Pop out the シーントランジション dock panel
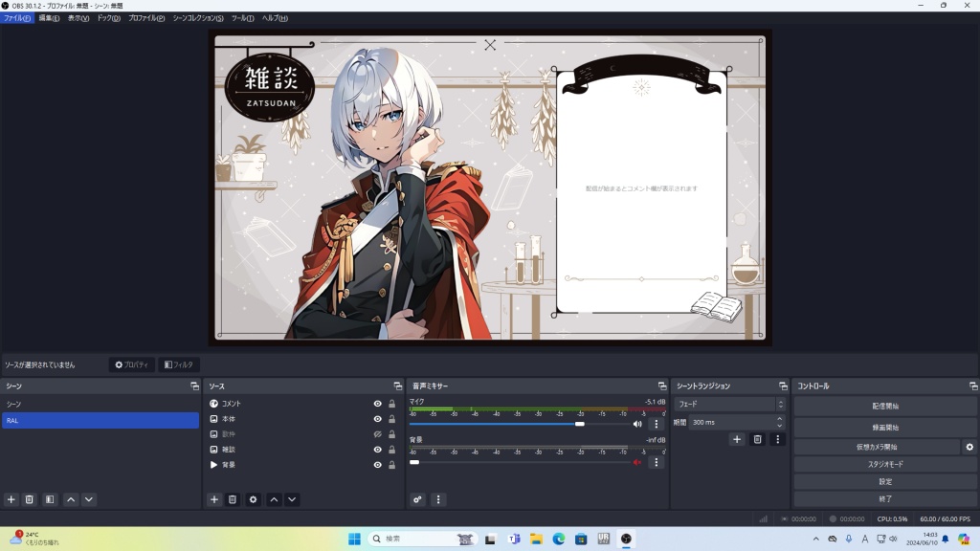Image resolution: width=980 pixels, height=551 pixels. [x=783, y=386]
